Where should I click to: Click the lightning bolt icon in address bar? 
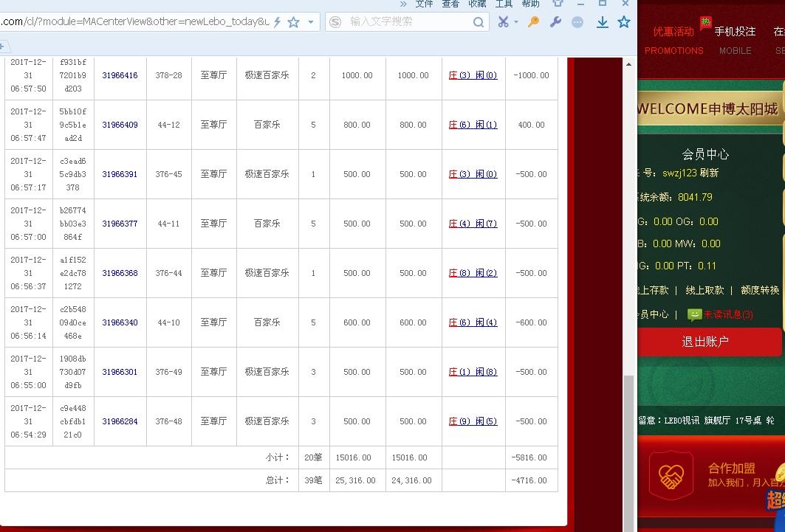276,23
